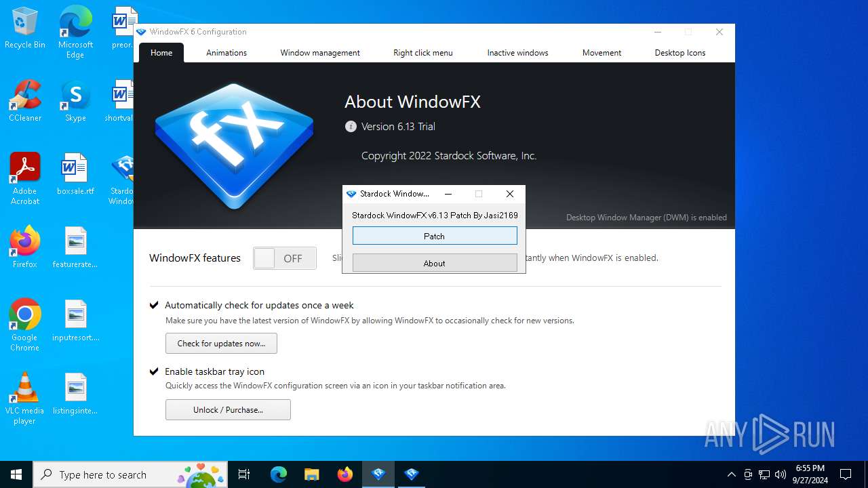Launch Firefox from the desktop
Image resolution: width=868 pixels, height=488 pixels.
click(x=25, y=247)
